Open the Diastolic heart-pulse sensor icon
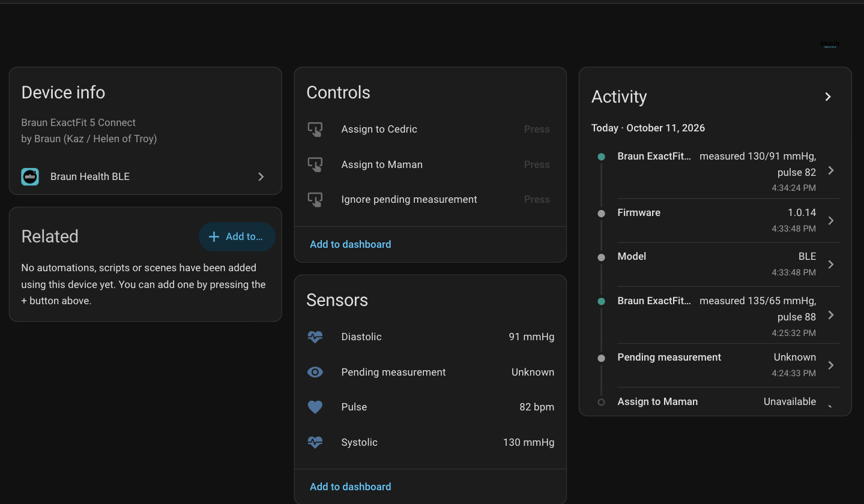864x504 pixels. 315,337
